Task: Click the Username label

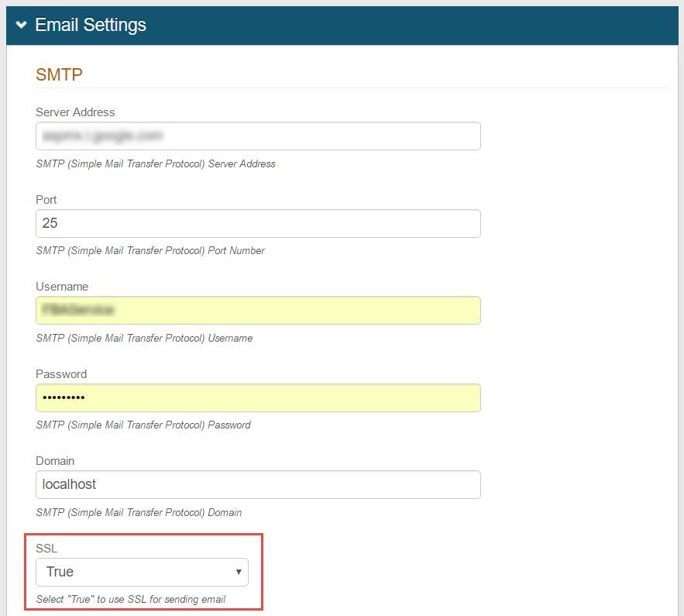Action: tap(62, 287)
